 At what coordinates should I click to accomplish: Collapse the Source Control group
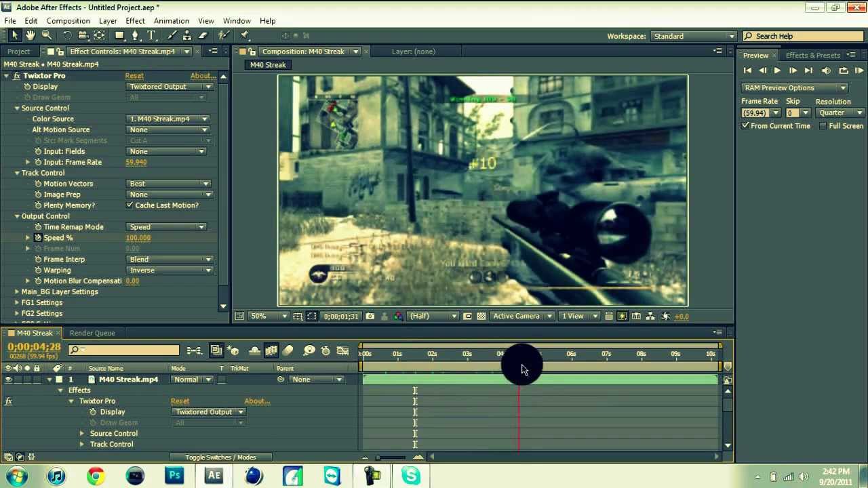click(x=17, y=108)
